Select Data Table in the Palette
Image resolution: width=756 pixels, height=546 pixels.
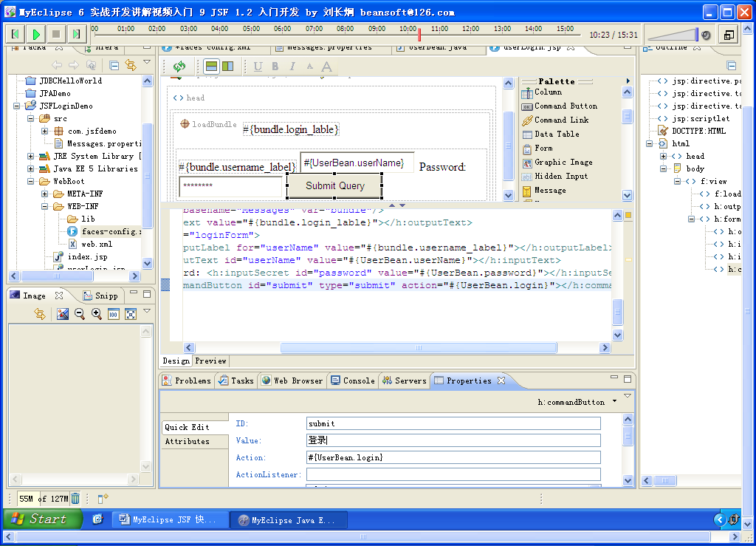click(x=551, y=134)
